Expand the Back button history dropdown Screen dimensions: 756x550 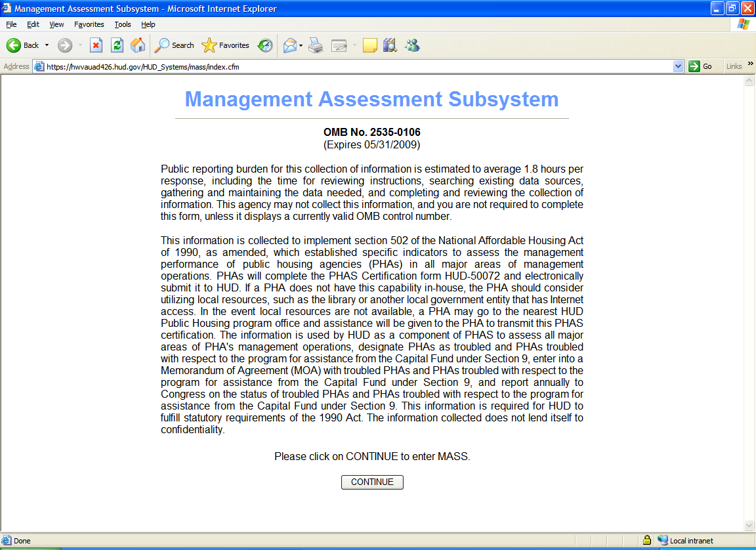coord(47,45)
